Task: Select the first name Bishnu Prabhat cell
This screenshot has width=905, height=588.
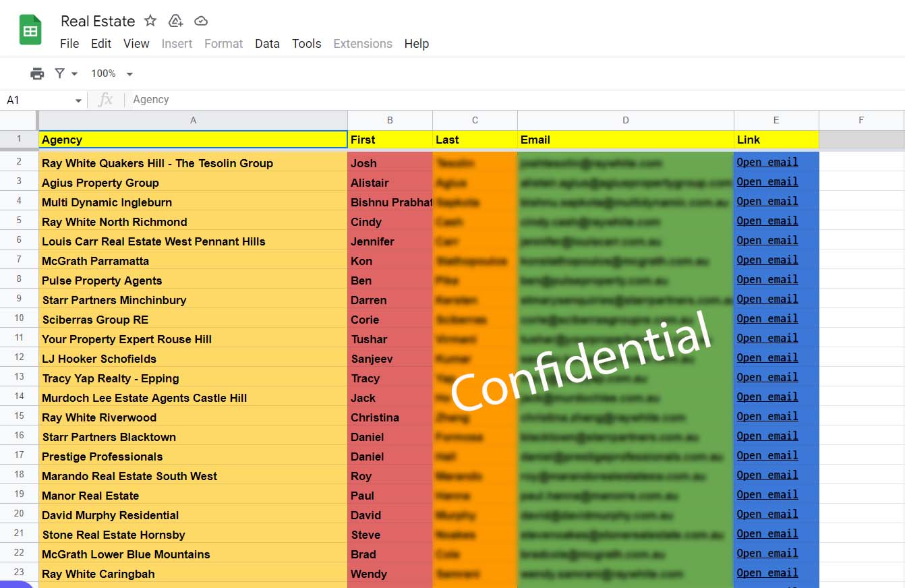Action: (390, 202)
